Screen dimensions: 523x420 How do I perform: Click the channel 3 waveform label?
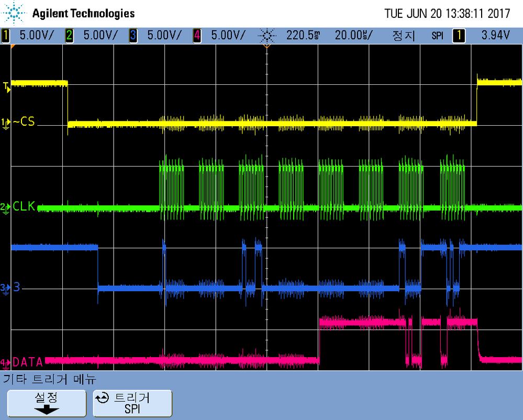tap(16, 287)
